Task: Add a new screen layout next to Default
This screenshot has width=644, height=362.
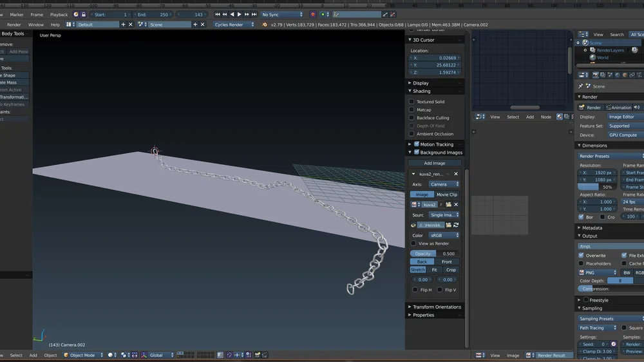Action: [123, 24]
